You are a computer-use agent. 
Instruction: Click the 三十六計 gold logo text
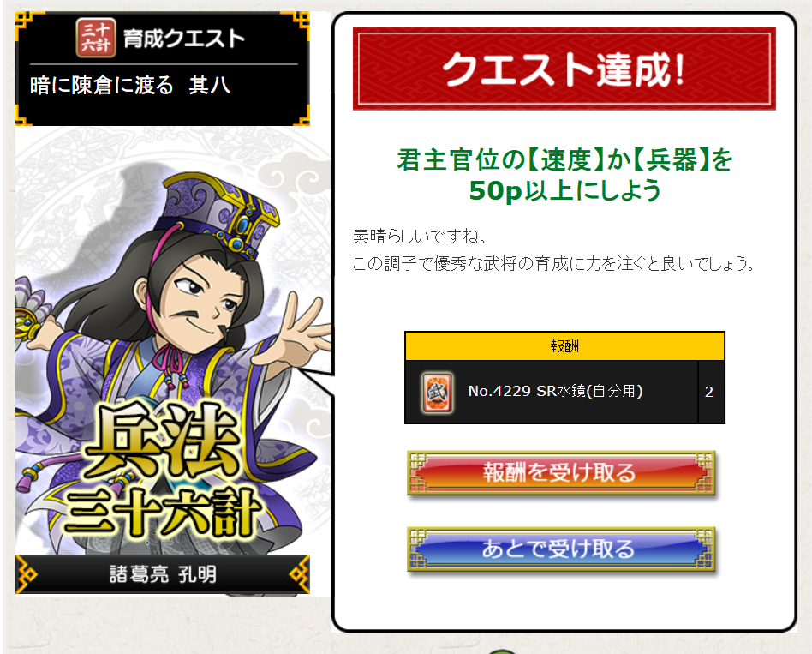tap(163, 512)
